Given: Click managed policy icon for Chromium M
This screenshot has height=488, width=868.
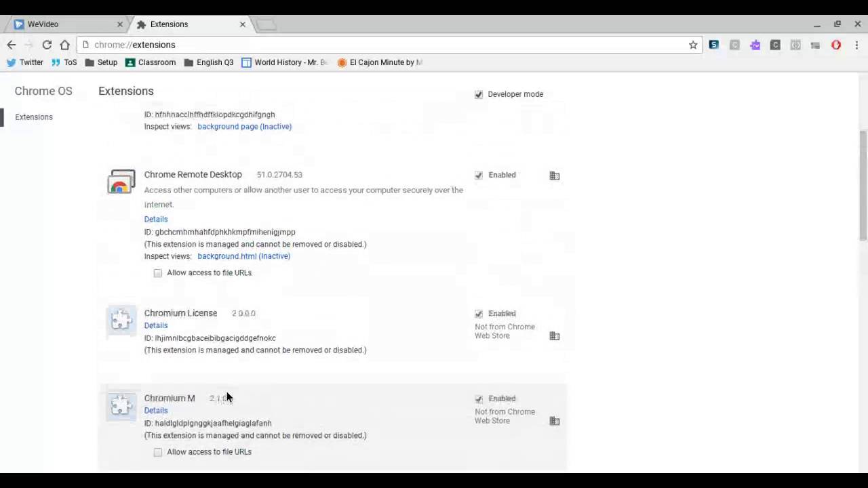Looking at the screenshot, I should coord(555,421).
